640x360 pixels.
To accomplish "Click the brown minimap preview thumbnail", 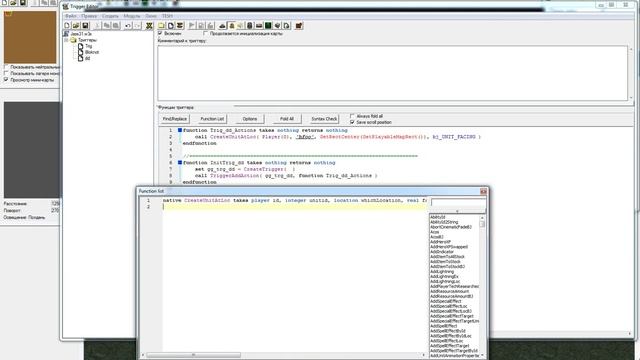I will coord(30,37).
